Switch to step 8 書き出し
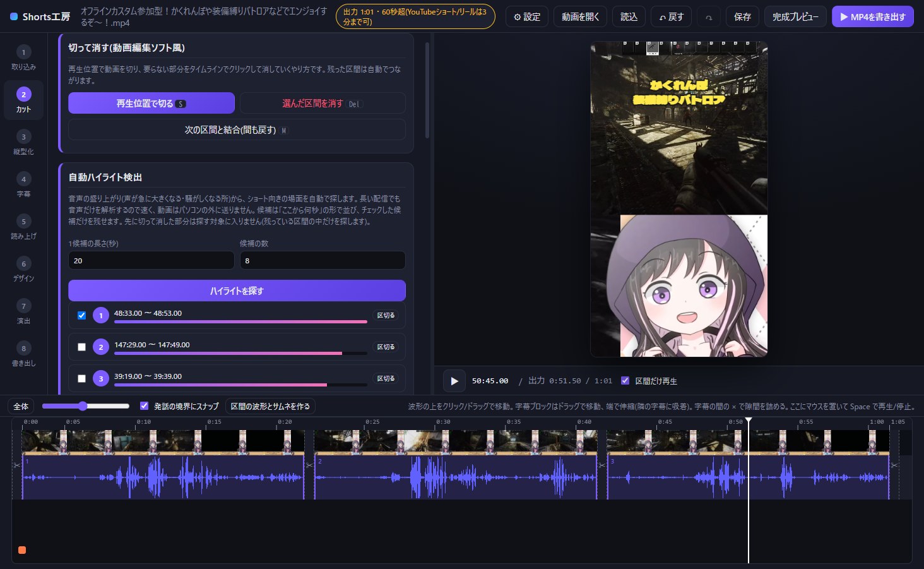Viewport: 924px width, 569px height. [23, 354]
